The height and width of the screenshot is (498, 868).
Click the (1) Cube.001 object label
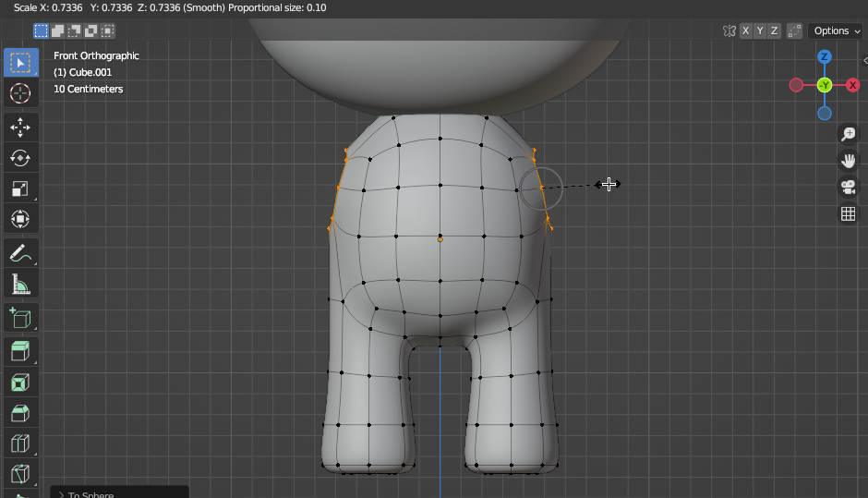[82, 72]
